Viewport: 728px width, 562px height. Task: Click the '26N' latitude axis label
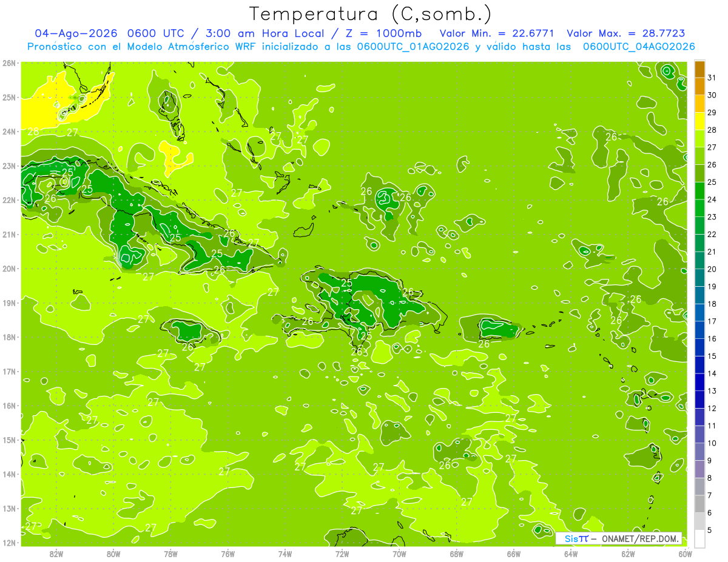pos(9,63)
